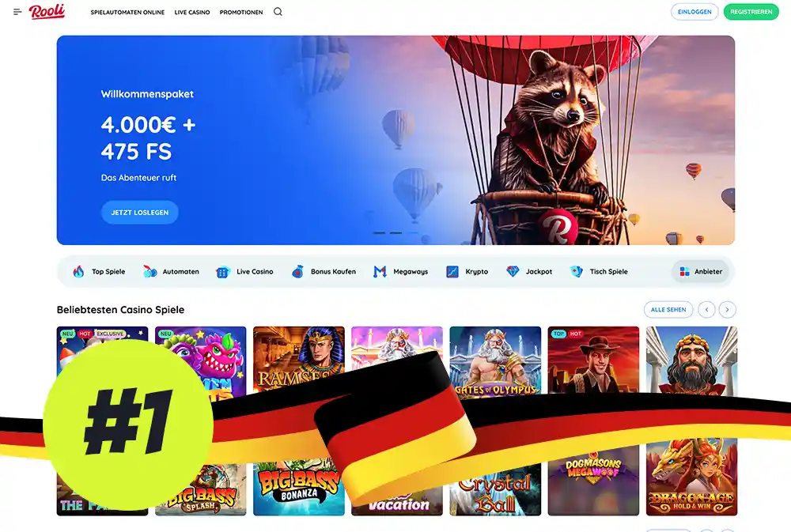
Task: Expand the Anbieter providers list
Action: click(701, 271)
